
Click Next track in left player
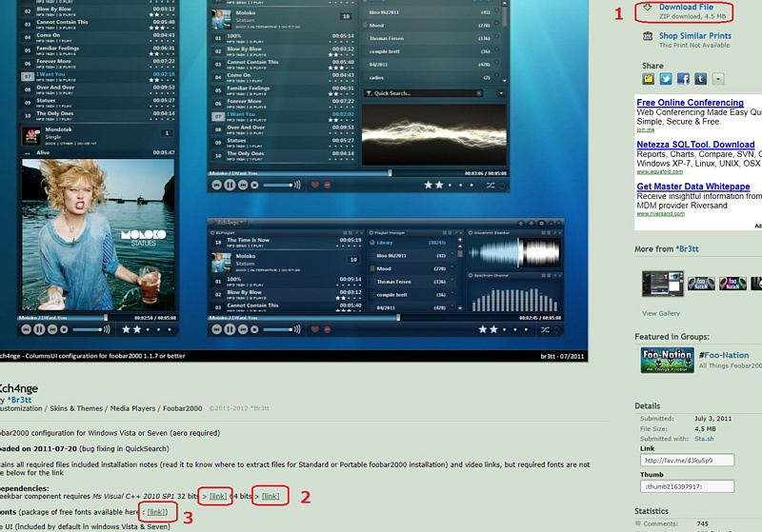[52, 329]
